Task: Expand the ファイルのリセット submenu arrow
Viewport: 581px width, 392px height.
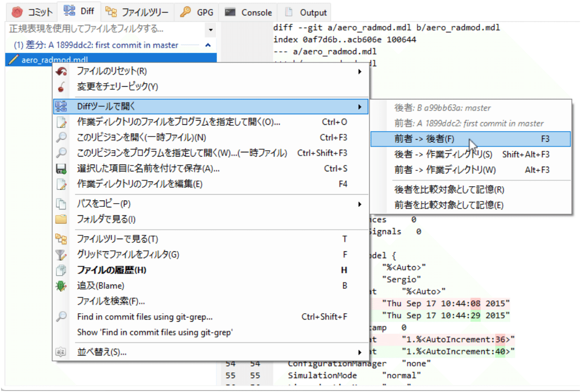Action: tap(359, 71)
